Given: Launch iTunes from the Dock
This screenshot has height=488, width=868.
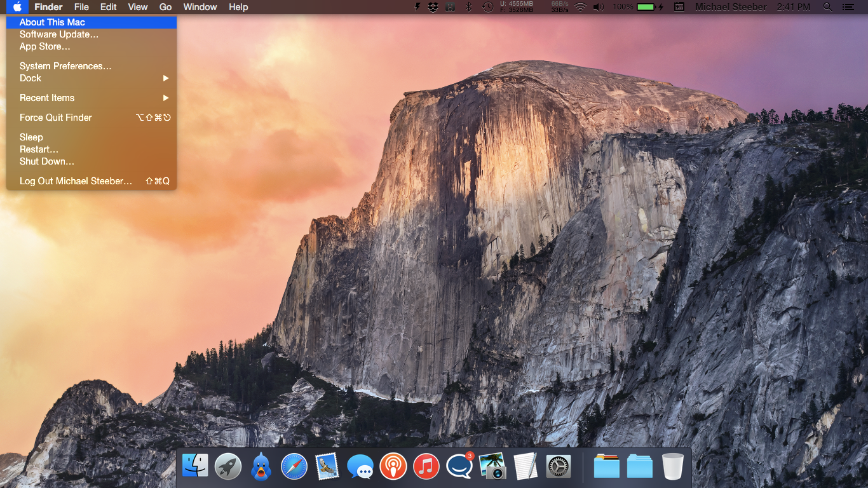Looking at the screenshot, I should pos(426,466).
